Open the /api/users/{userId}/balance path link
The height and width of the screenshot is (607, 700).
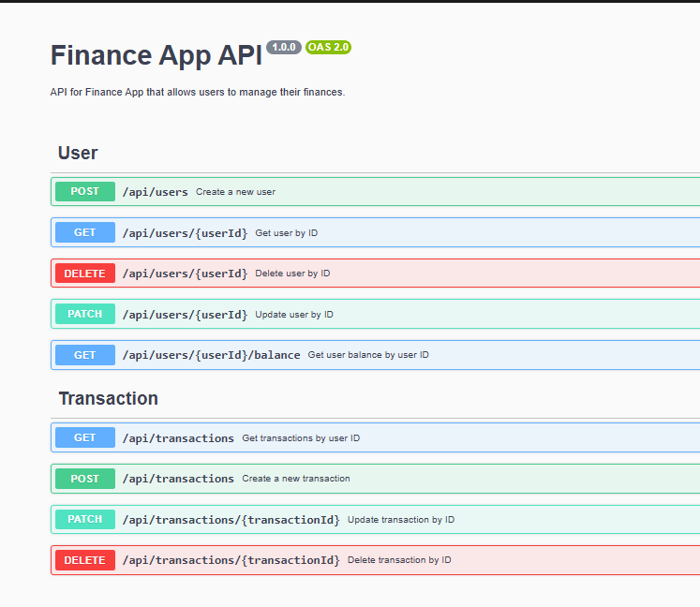coord(211,355)
